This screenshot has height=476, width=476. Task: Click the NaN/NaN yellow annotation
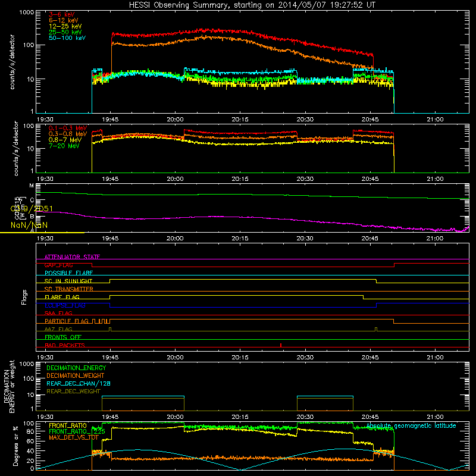29,225
